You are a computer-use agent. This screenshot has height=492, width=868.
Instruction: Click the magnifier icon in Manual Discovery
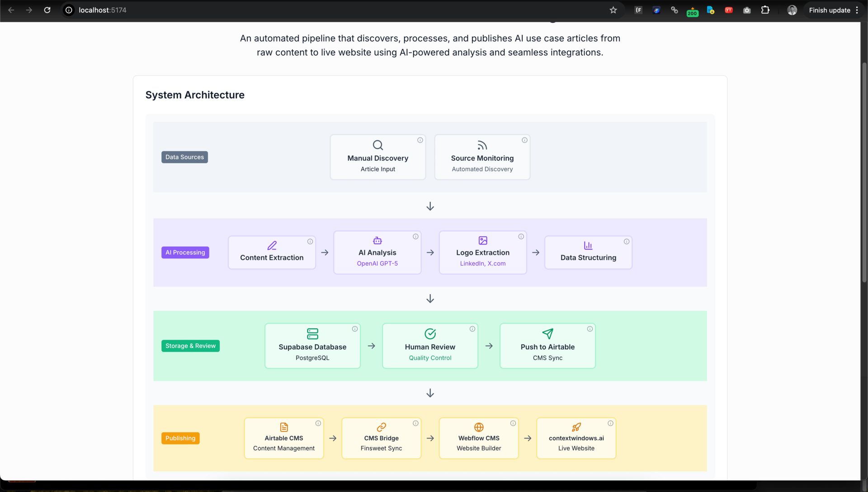378,145
